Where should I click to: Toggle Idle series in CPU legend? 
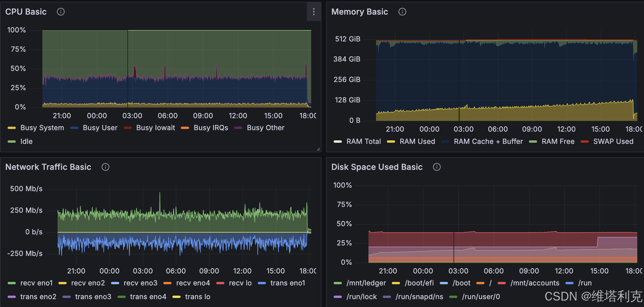pyautogui.click(x=26, y=142)
